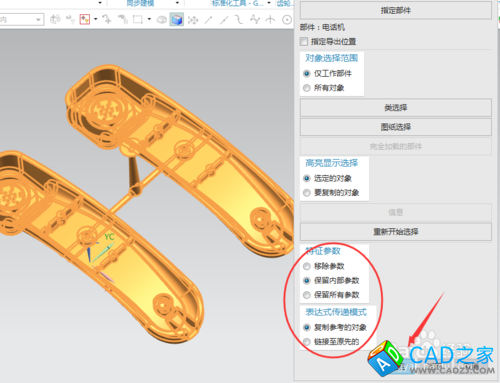500x383 pixels.
Task: Expand dropdown arrow beside rectangle selection icon
Action: click(149, 19)
